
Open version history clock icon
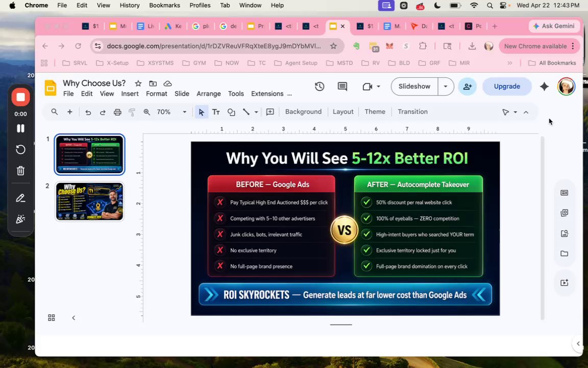click(320, 86)
